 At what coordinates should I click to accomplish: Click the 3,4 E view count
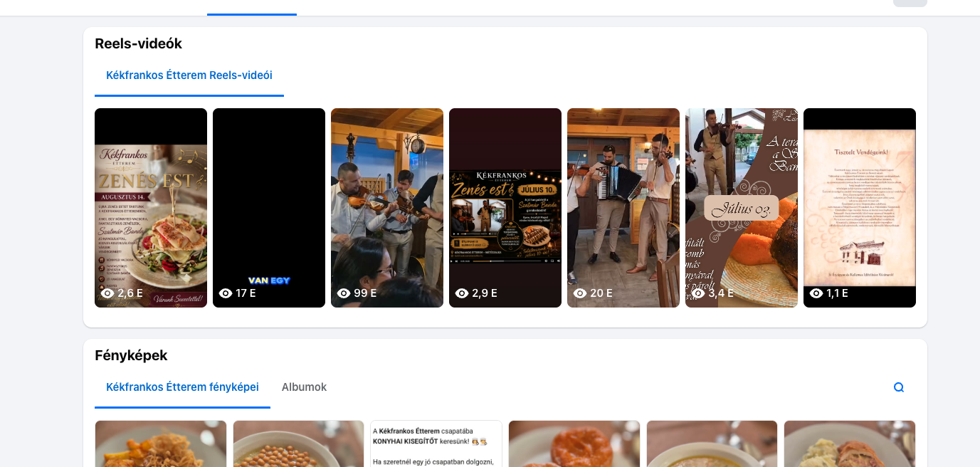(x=721, y=293)
